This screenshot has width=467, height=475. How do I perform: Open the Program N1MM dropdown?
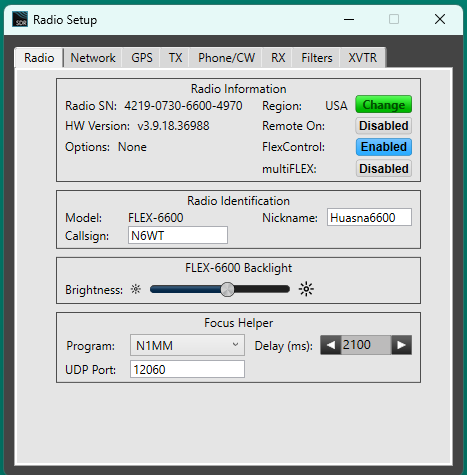coord(187,345)
